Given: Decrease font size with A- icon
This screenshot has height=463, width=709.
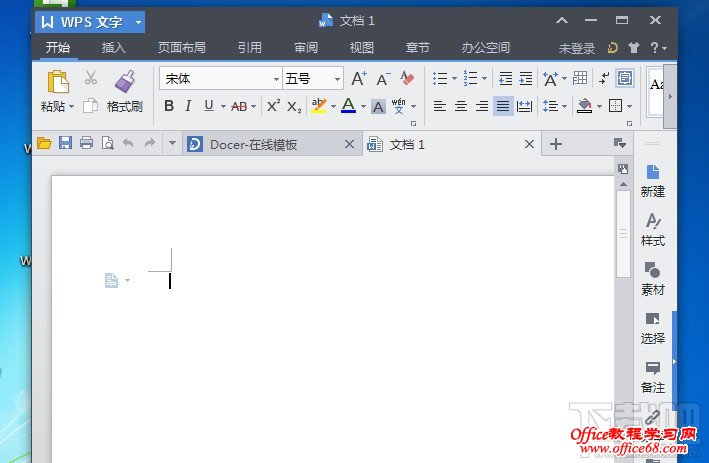Looking at the screenshot, I should point(383,79).
